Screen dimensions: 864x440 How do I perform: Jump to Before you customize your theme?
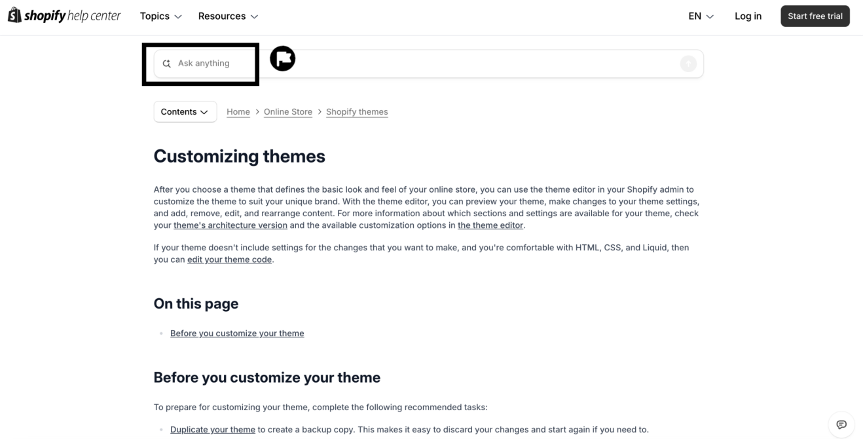coord(237,333)
